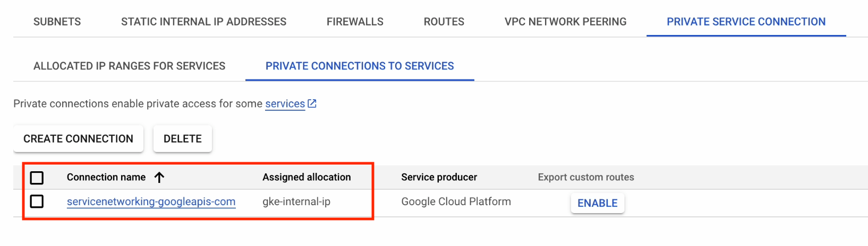Open the servicenetworking-googleapis-com connection link
This screenshot has width=868, height=246.
tap(151, 202)
